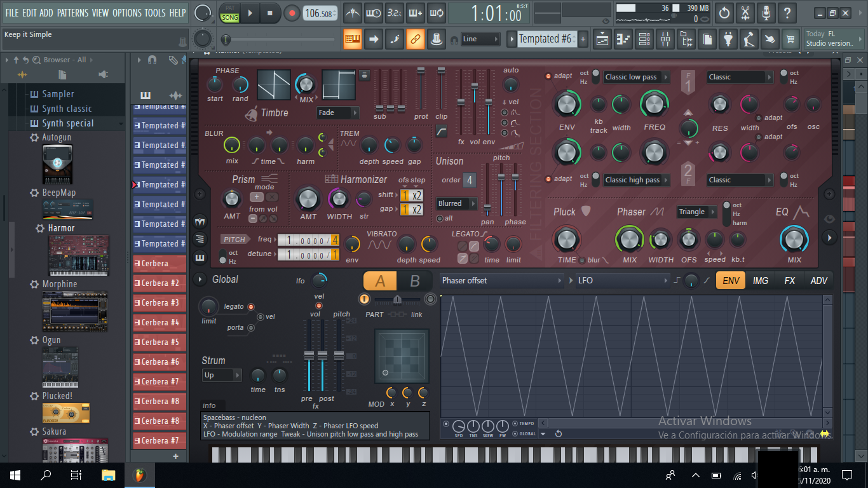This screenshot has height=488, width=868.
Task: Open File Explorer from the taskbar
Action: (x=109, y=475)
